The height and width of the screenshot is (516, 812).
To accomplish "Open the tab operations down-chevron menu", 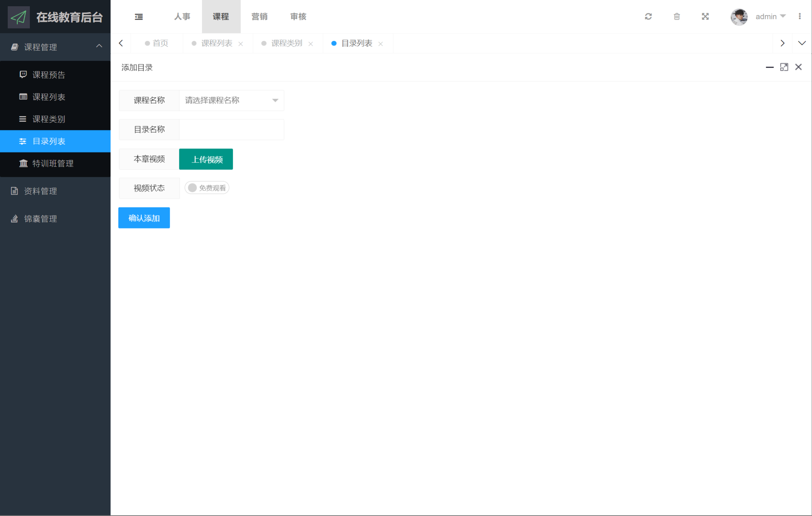I will (x=802, y=43).
